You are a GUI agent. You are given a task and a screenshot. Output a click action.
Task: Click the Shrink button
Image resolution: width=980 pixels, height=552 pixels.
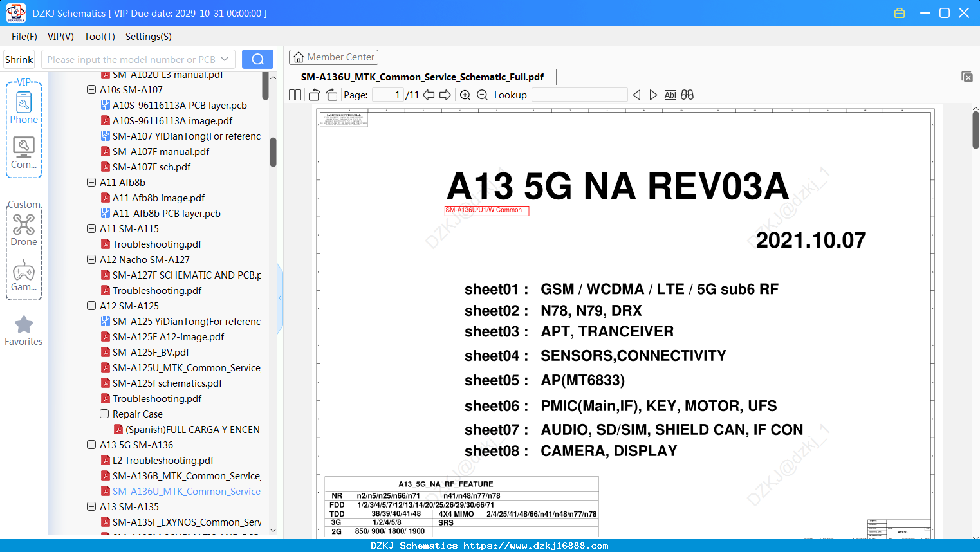pos(19,59)
